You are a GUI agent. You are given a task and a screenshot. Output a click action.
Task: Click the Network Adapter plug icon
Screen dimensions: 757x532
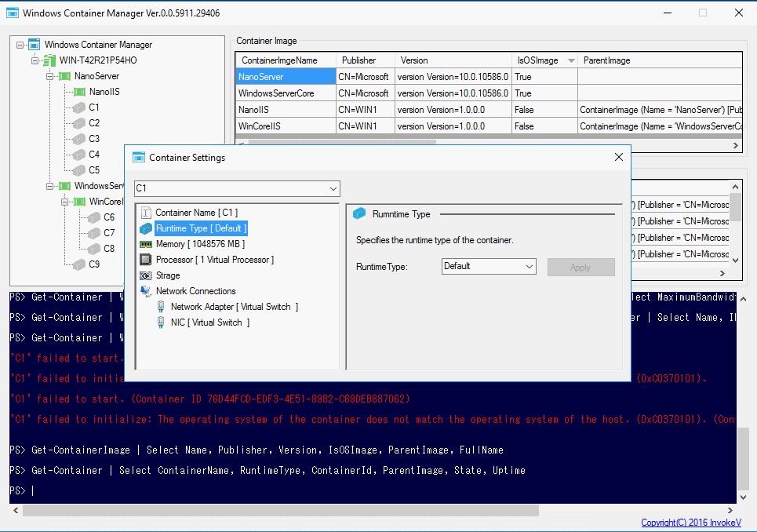click(161, 307)
